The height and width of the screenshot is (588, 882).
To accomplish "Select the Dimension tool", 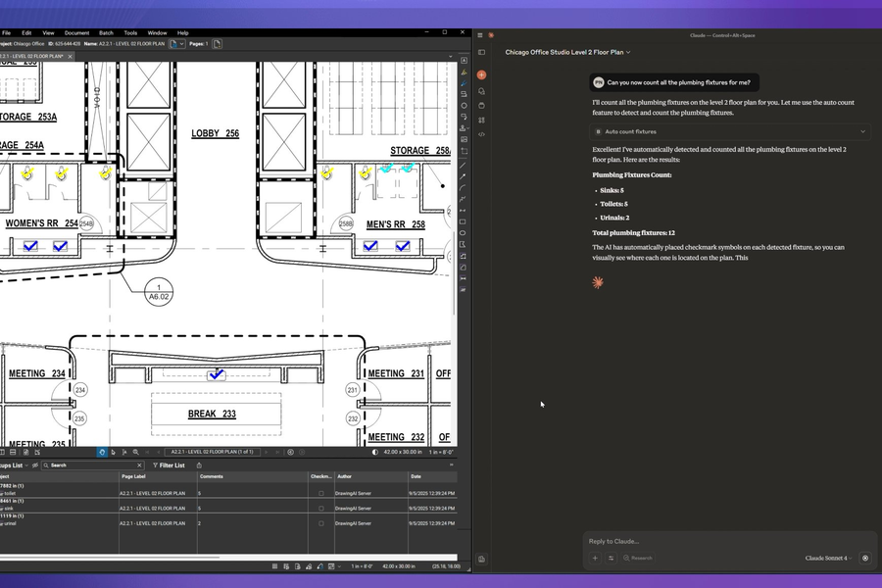I will [463, 211].
